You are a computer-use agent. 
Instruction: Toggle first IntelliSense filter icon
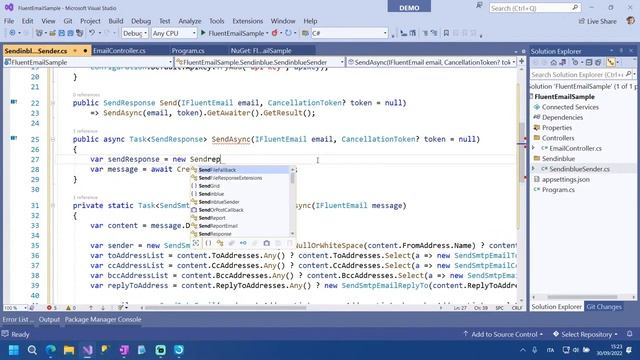[196, 243]
